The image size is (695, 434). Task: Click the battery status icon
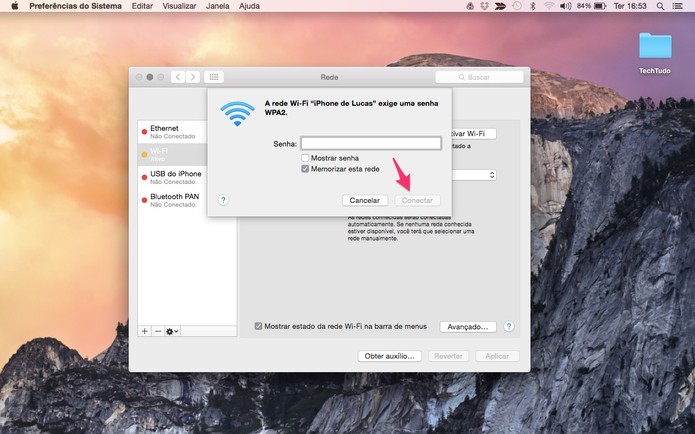(x=600, y=6)
